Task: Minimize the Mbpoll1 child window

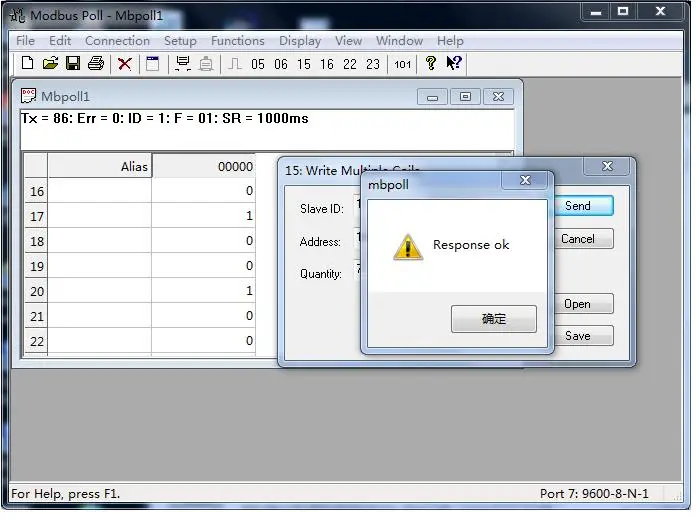Action: pyautogui.click(x=432, y=97)
